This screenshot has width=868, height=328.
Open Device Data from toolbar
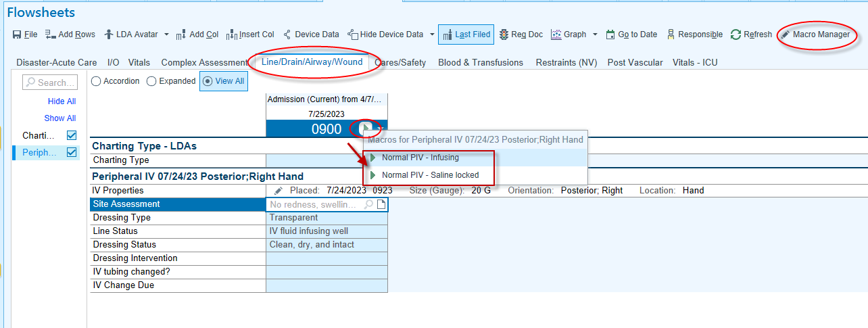point(287,34)
